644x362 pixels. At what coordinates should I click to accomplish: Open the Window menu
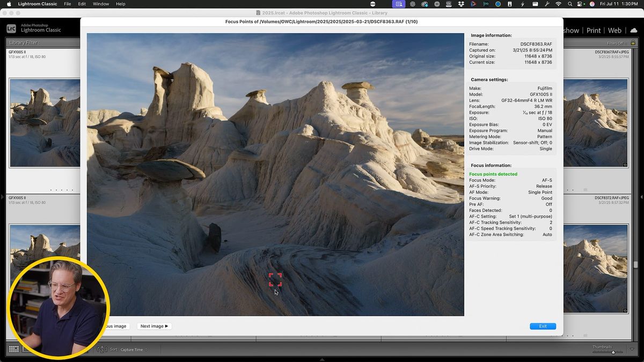click(100, 3)
